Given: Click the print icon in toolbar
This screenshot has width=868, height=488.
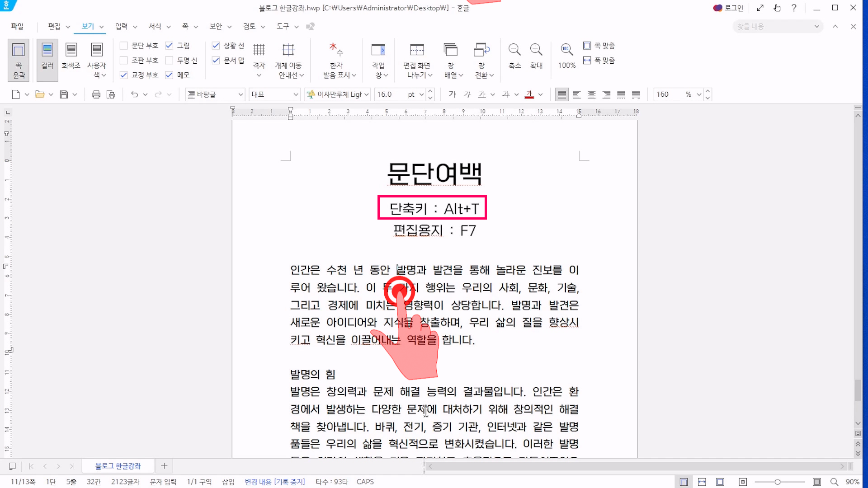Looking at the screenshot, I should 96,94.
